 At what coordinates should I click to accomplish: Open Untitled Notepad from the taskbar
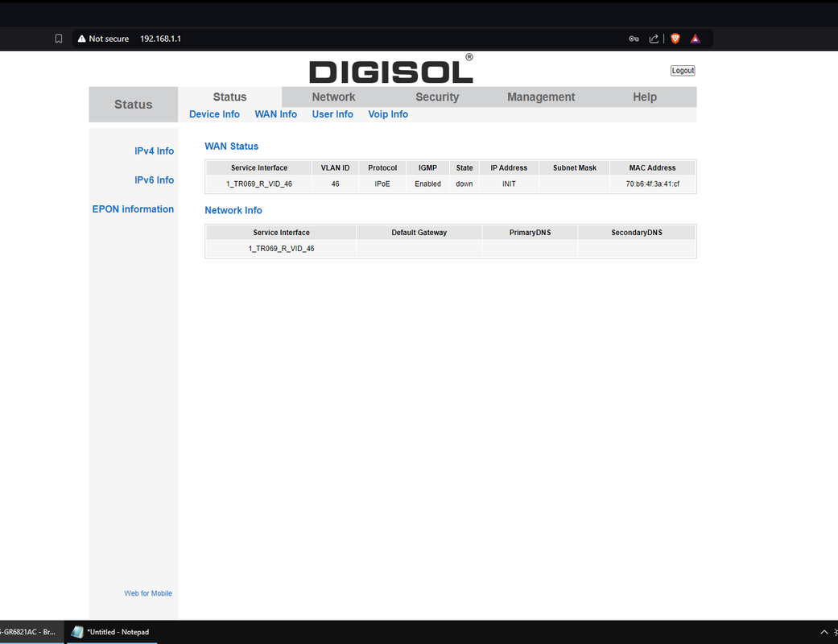(111, 632)
